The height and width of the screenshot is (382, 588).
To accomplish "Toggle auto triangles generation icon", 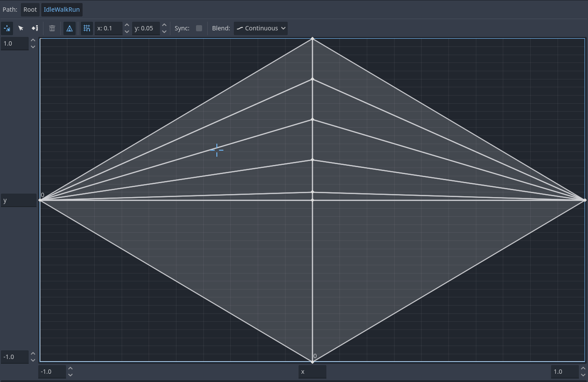I will click(70, 28).
